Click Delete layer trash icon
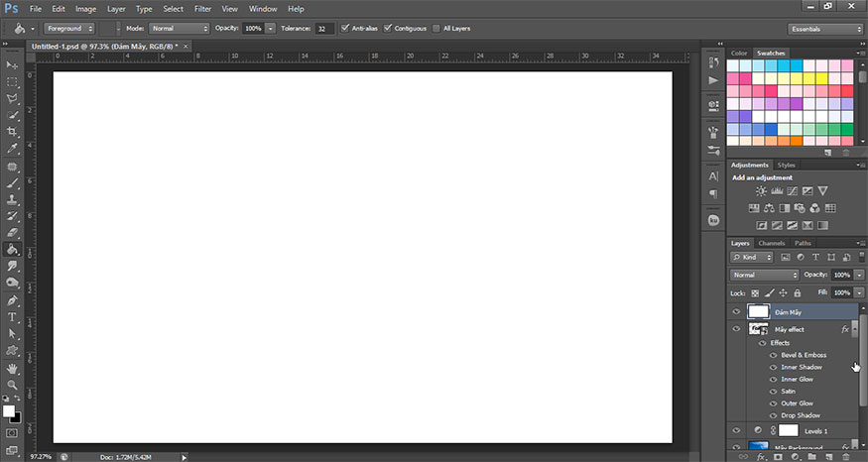The height and width of the screenshot is (462, 868). tap(846, 457)
